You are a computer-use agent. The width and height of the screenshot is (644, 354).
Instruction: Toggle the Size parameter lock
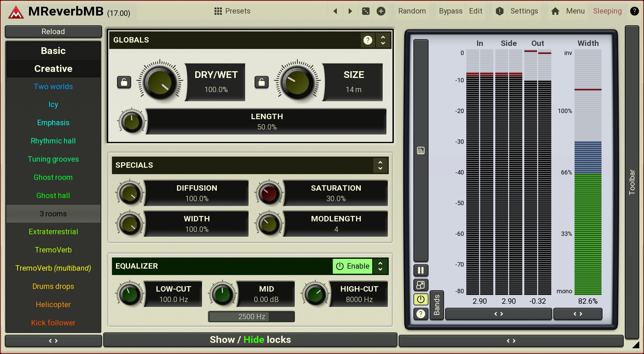(262, 82)
